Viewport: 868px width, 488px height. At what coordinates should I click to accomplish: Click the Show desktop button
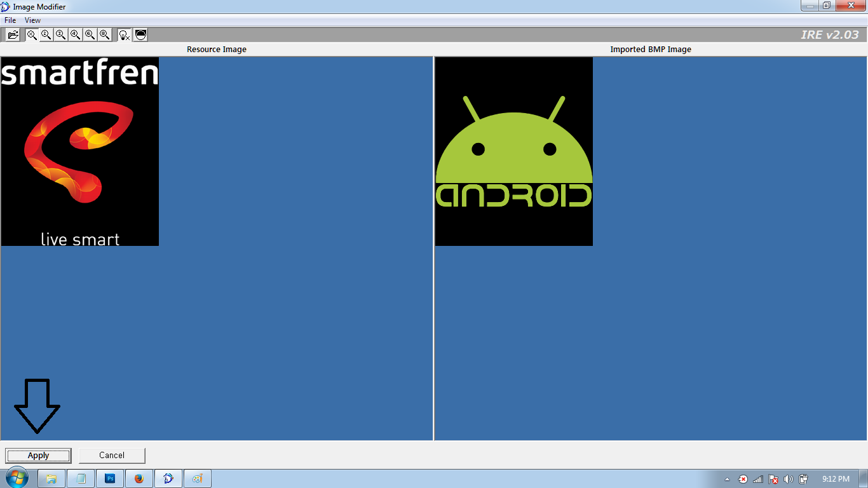pyautogui.click(x=864, y=479)
